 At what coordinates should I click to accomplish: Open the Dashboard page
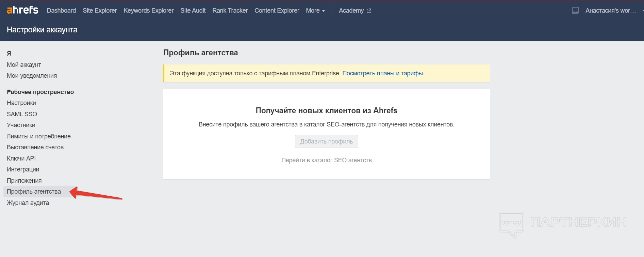(61, 11)
